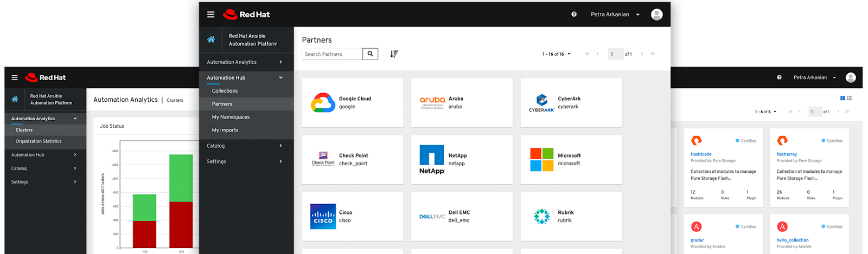Viewport: 868px width, 254px height.
Task: Open flashblade collection link
Action: [x=701, y=154]
